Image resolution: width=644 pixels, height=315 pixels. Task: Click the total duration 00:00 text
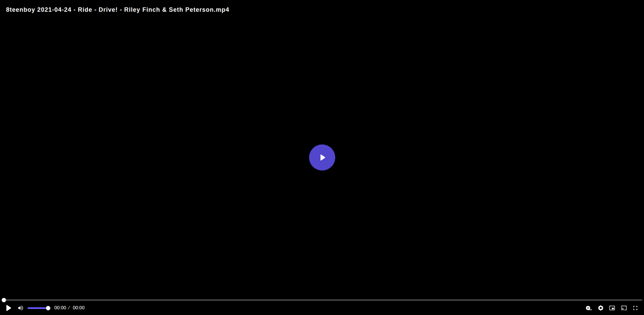pyautogui.click(x=79, y=308)
